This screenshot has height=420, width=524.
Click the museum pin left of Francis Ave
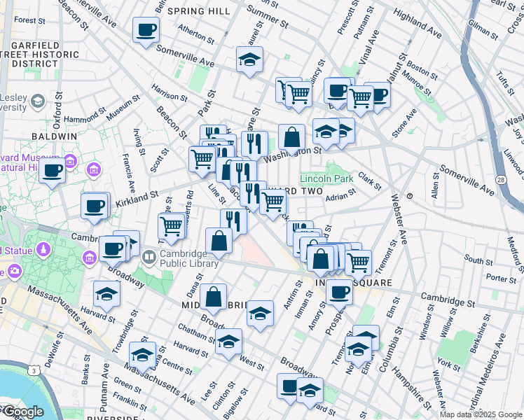click(x=95, y=169)
